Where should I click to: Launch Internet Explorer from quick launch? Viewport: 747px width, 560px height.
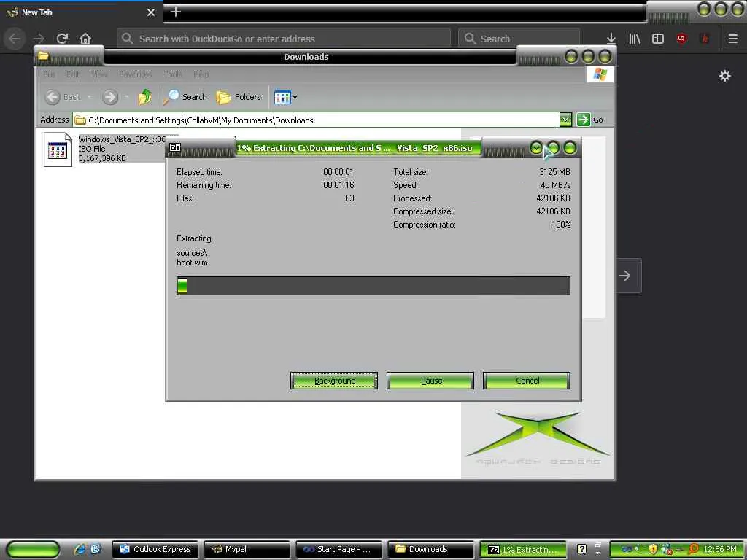pyautogui.click(x=80, y=549)
